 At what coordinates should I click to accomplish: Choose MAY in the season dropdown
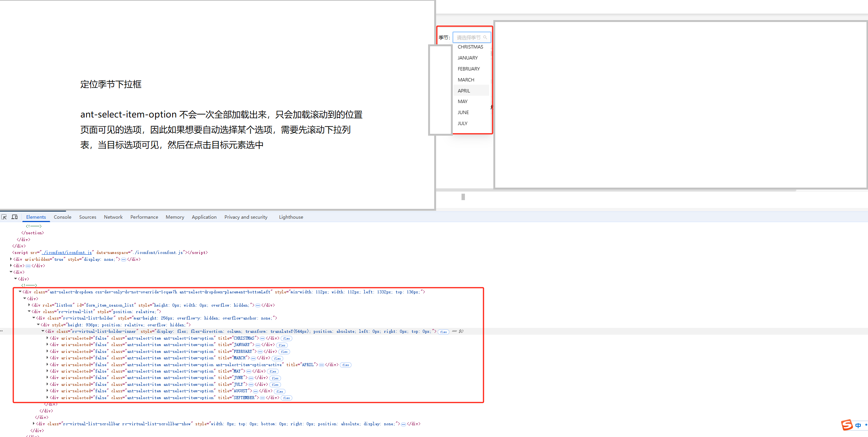click(x=471, y=102)
